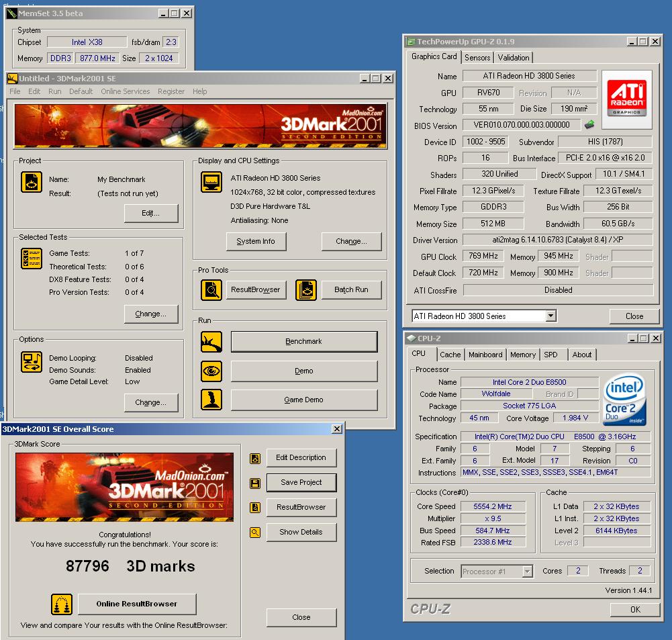Image resolution: width=672 pixels, height=640 pixels.
Task: Switch to the Memory tab in CPU-Z
Action: (x=523, y=355)
